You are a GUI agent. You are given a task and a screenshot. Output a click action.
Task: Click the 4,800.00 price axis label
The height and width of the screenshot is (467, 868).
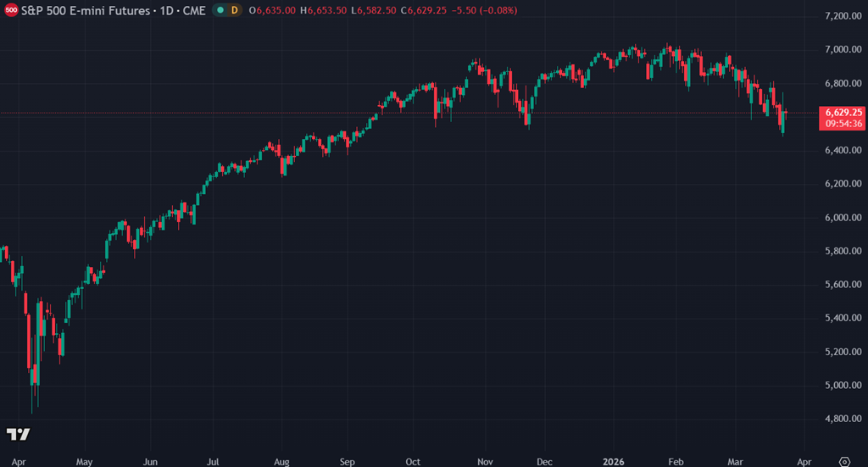click(843, 419)
